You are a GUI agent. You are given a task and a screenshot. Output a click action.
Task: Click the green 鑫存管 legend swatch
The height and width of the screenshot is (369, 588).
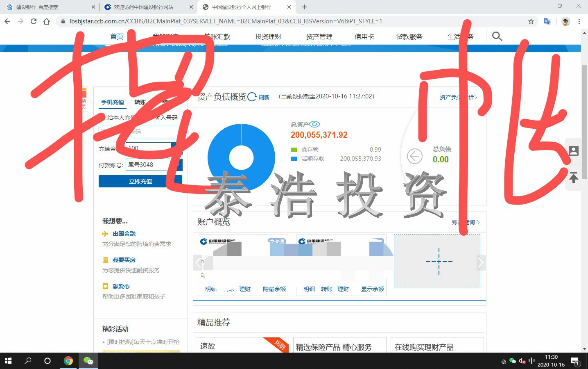pos(294,150)
